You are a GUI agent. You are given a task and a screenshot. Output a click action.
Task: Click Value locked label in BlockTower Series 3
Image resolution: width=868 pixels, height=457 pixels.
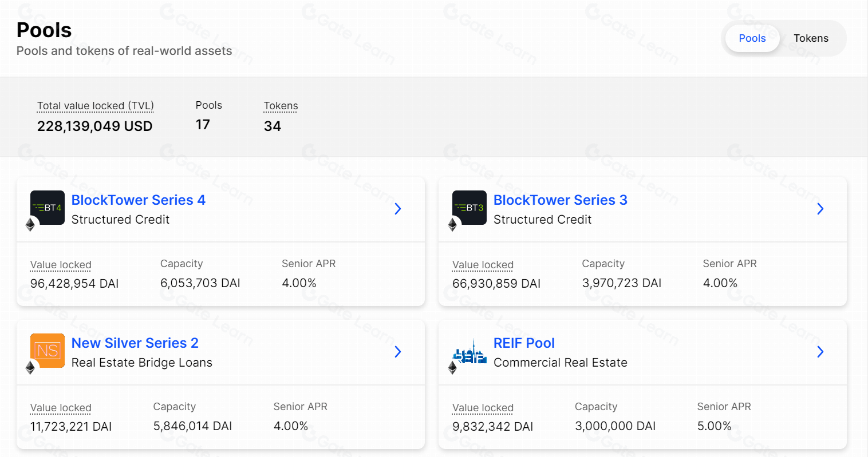pos(483,265)
